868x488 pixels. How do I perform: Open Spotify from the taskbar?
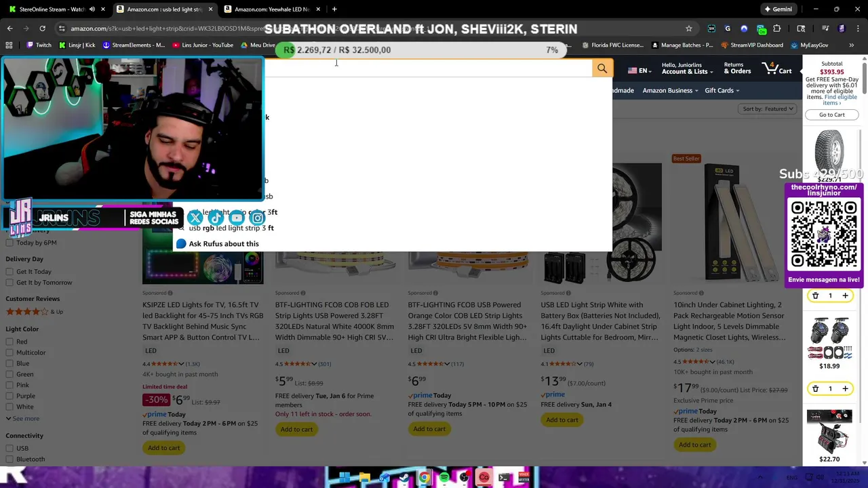[x=443, y=478]
